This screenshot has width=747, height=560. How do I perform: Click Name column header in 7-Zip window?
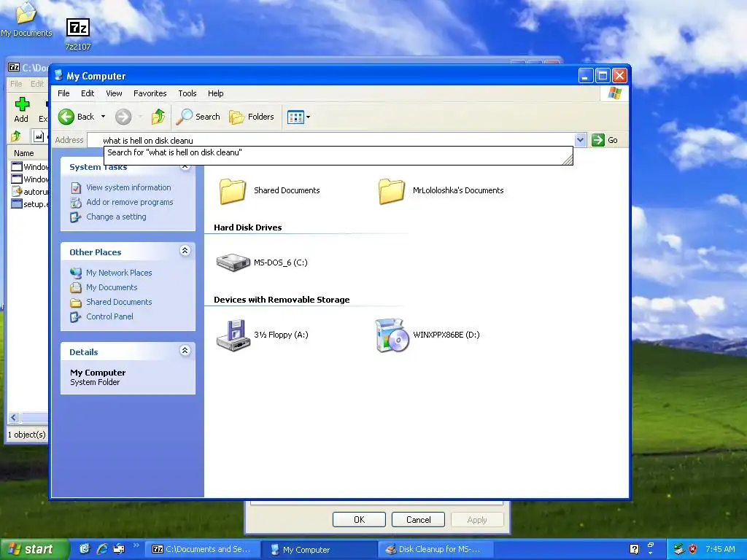point(24,153)
